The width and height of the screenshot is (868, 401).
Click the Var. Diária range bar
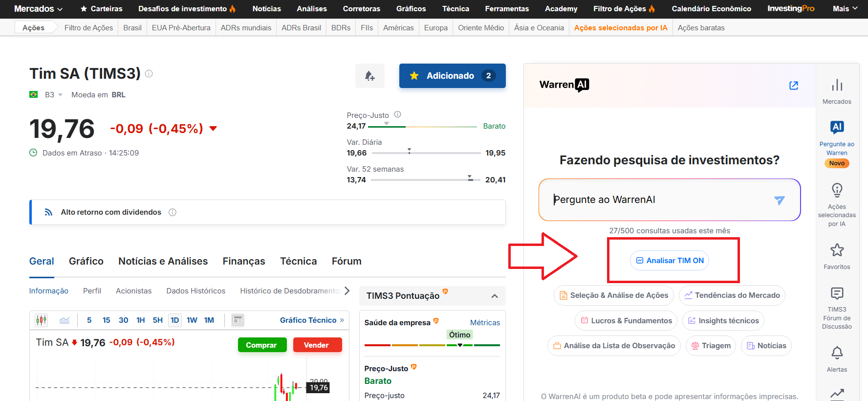pyautogui.click(x=426, y=153)
